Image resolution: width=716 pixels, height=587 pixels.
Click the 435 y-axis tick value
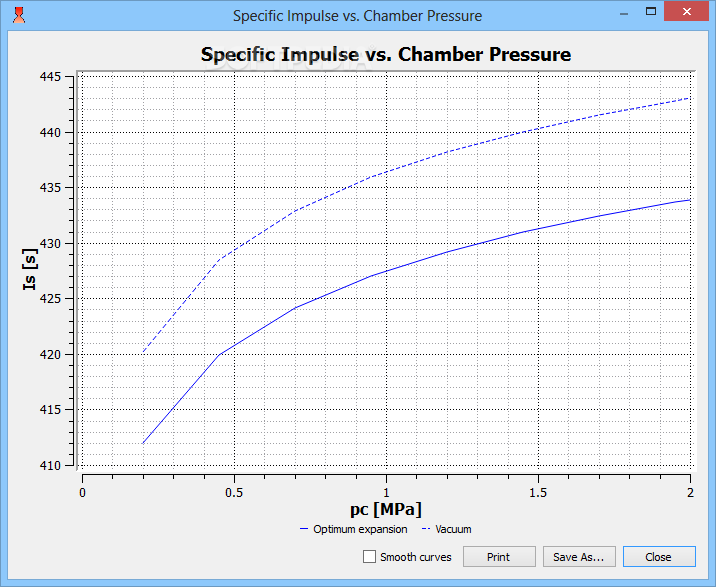point(50,188)
